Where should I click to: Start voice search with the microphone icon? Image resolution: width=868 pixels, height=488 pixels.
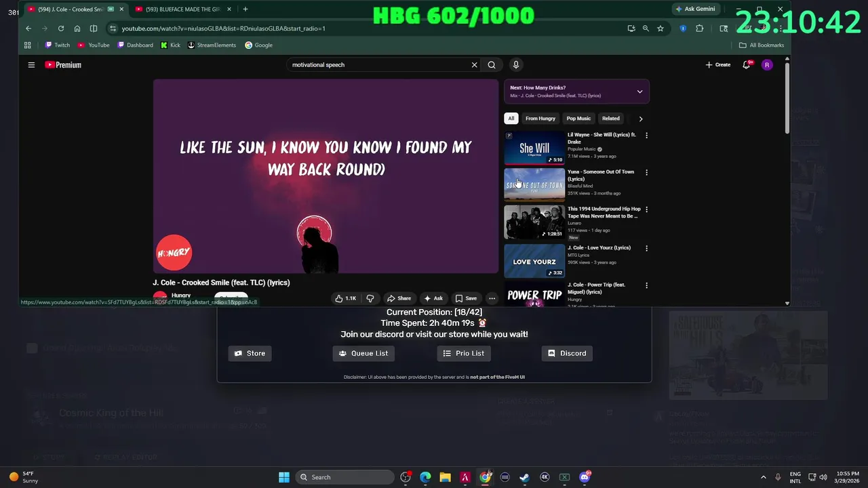click(x=515, y=65)
